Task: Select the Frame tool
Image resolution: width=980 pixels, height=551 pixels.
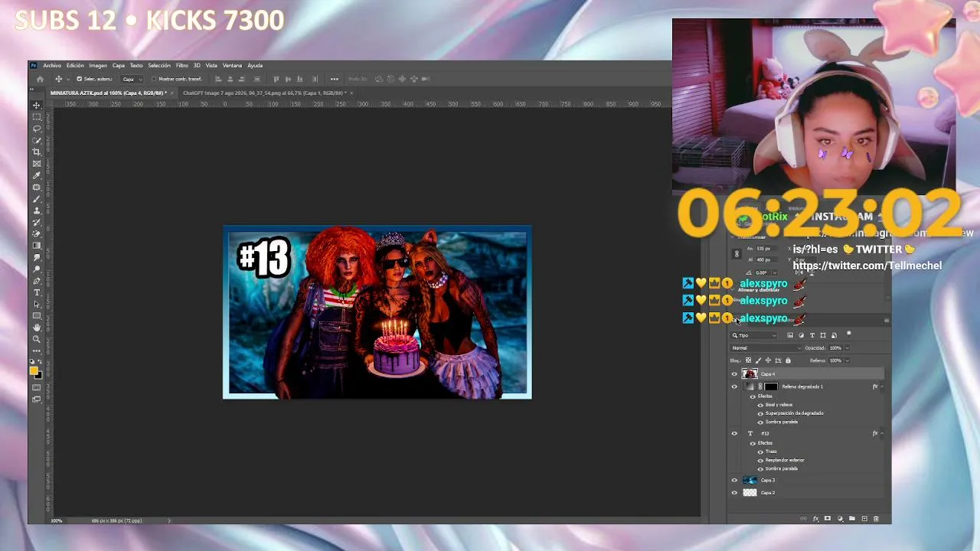Action: (x=37, y=164)
